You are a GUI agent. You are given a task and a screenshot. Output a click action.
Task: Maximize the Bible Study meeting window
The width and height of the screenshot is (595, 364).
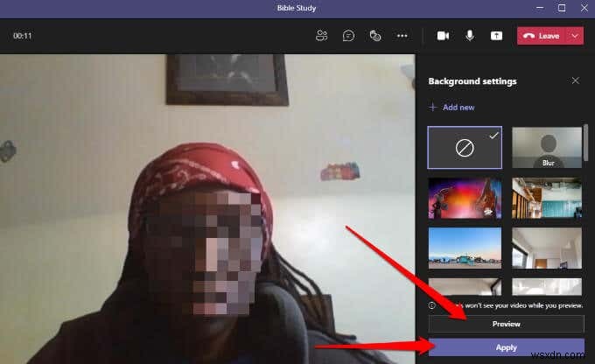pos(562,8)
